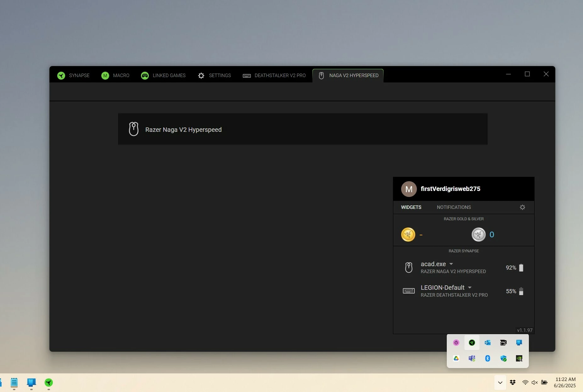Click the RAZER NAGA V2 HYPERSPEED label in widgets
The image size is (583, 392).
point(453,272)
